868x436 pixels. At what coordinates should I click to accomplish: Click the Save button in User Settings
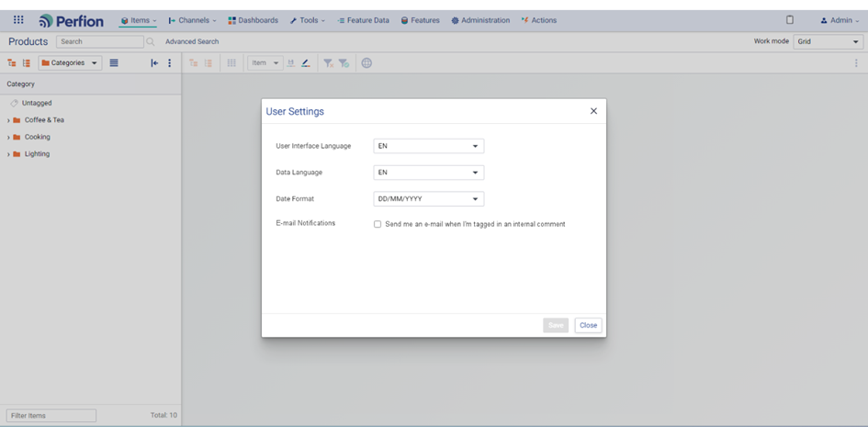point(556,325)
